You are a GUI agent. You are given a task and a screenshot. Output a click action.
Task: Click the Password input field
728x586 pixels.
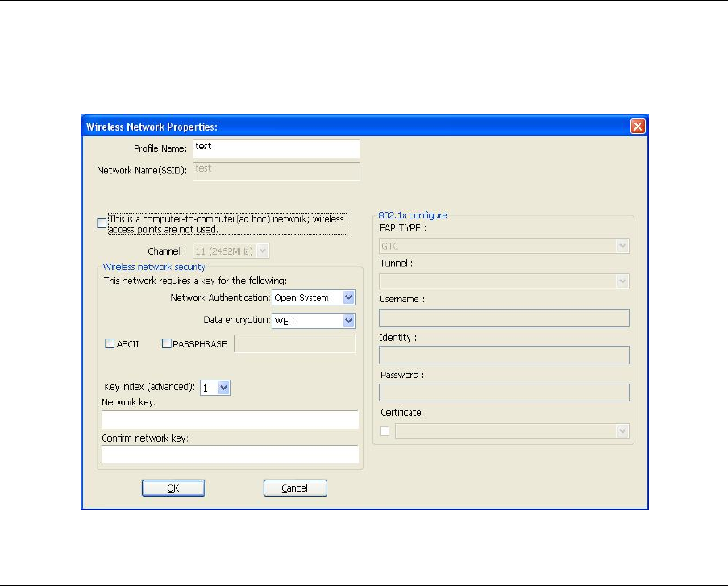point(504,393)
